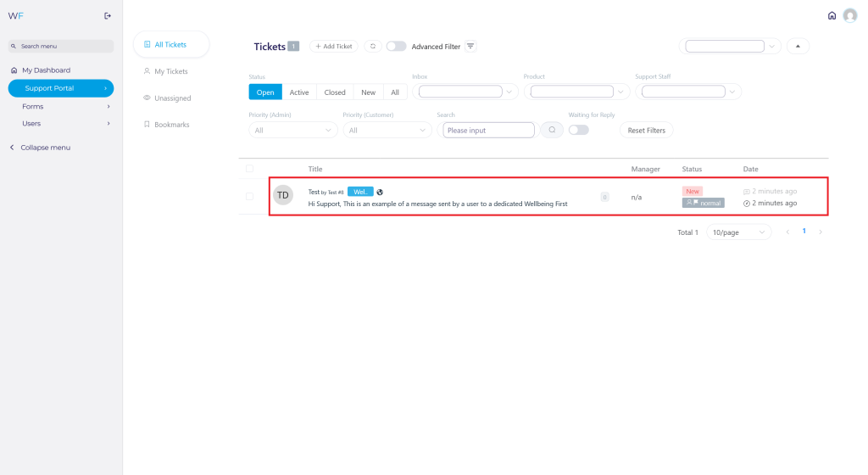Toggle the Advanced Filter switch

pyautogui.click(x=396, y=46)
